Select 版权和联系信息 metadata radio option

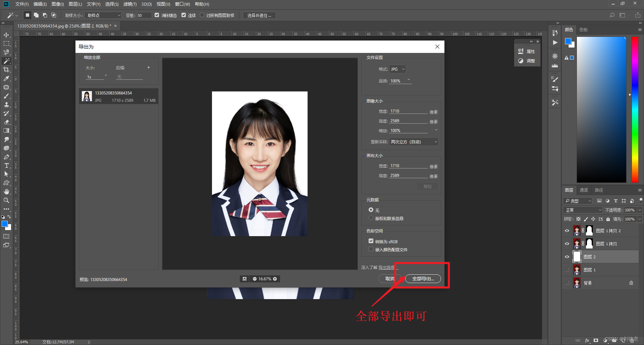pos(371,218)
